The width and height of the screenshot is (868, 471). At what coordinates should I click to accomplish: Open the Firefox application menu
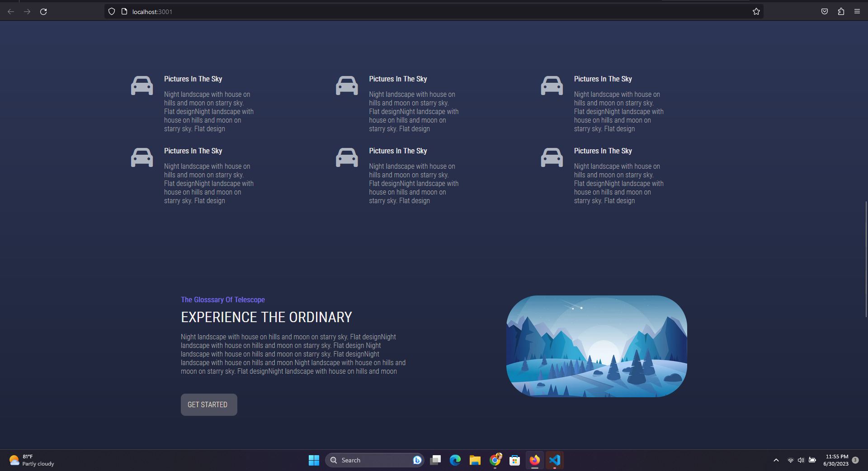(x=857, y=11)
